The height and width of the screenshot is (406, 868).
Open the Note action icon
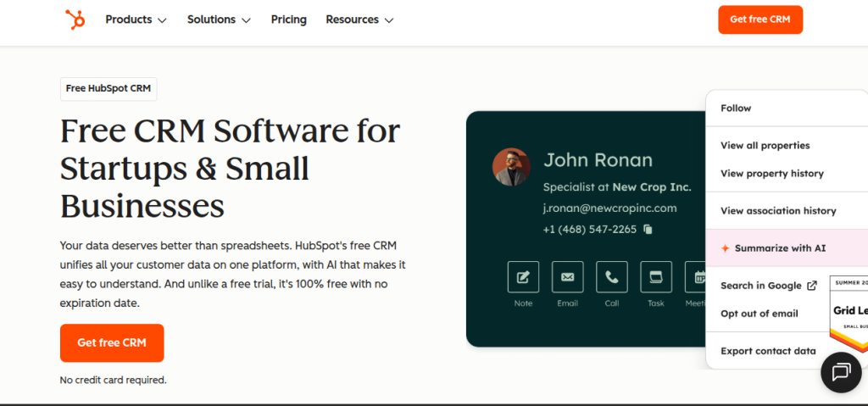523,277
